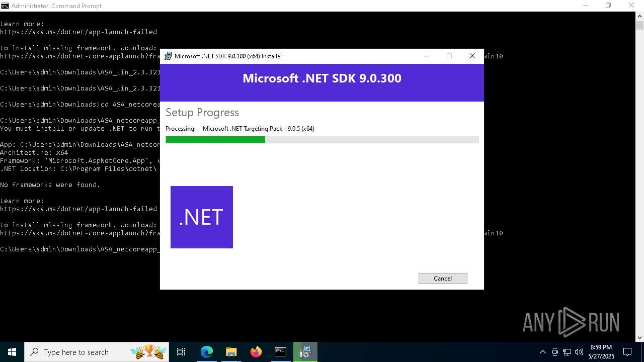Screen dimensions: 644x362
Task: Switch to Command Prompt taskbar icon
Action: coord(280,352)
